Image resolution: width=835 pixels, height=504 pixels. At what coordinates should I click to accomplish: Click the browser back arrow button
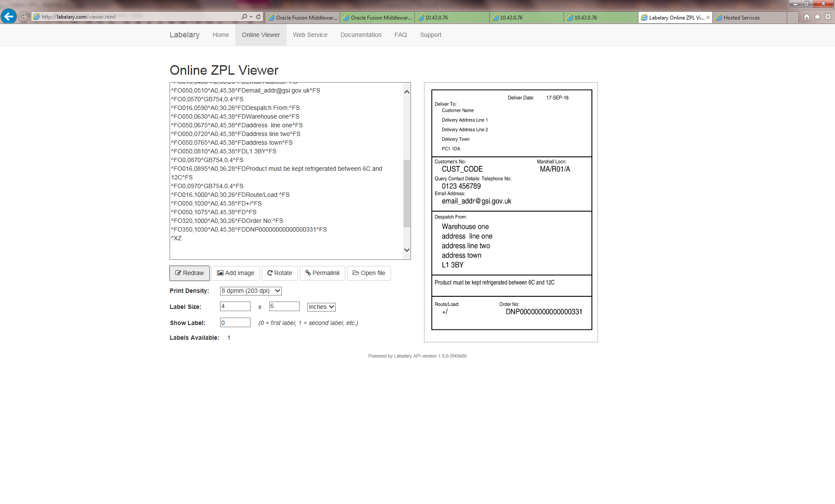[9, 17]
